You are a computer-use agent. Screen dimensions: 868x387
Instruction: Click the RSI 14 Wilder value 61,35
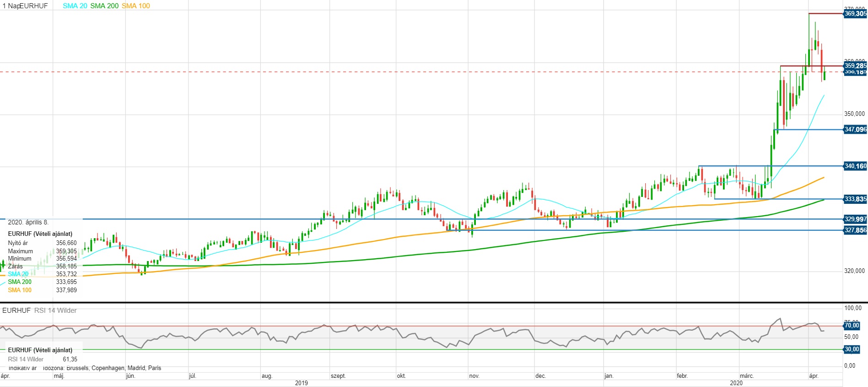click(x=70, y=360)
